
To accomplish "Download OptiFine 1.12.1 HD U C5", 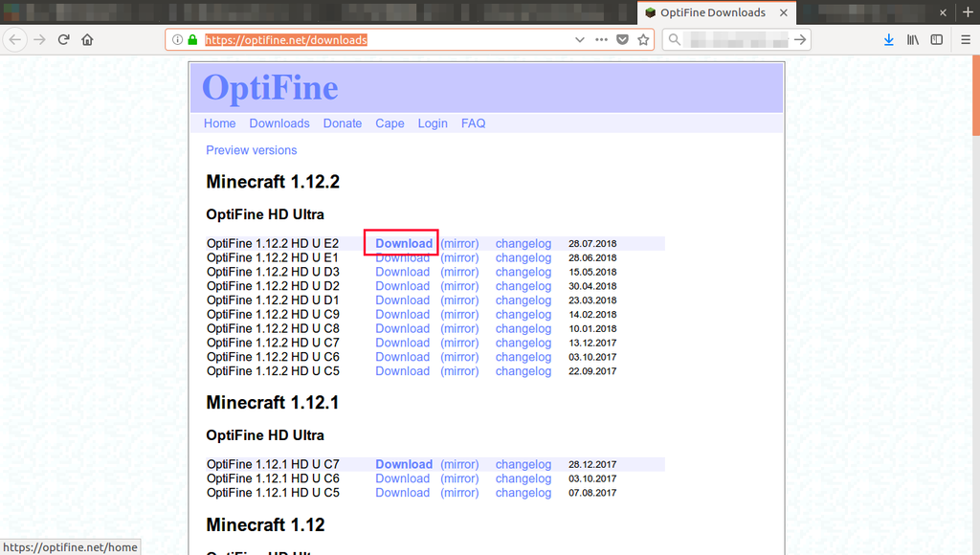I will [x=403, y=493].
